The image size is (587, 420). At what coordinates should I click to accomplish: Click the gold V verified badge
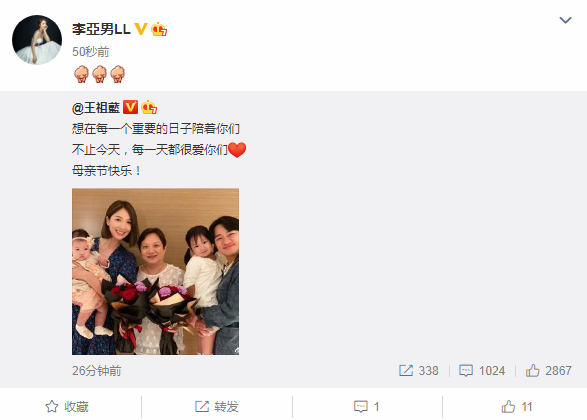(x=140, y=29)
